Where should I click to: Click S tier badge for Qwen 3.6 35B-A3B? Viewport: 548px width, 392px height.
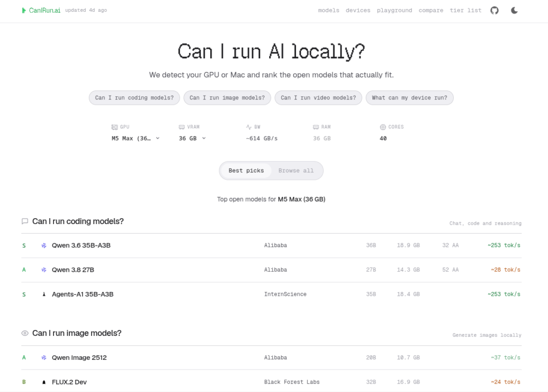tap(24, 245)
